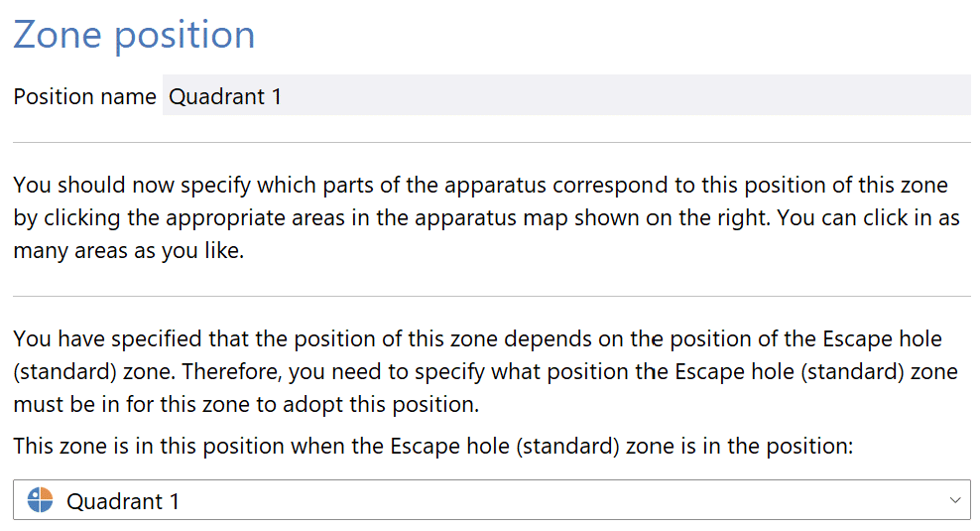This screenshot has width=980, height=531.
Task: Click the line 'many areas as you like.'
Action: click(x=129, y=251)
